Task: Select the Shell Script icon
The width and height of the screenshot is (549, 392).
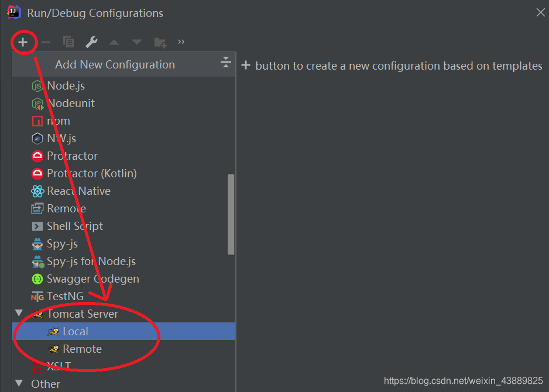Action: (37, 226)
